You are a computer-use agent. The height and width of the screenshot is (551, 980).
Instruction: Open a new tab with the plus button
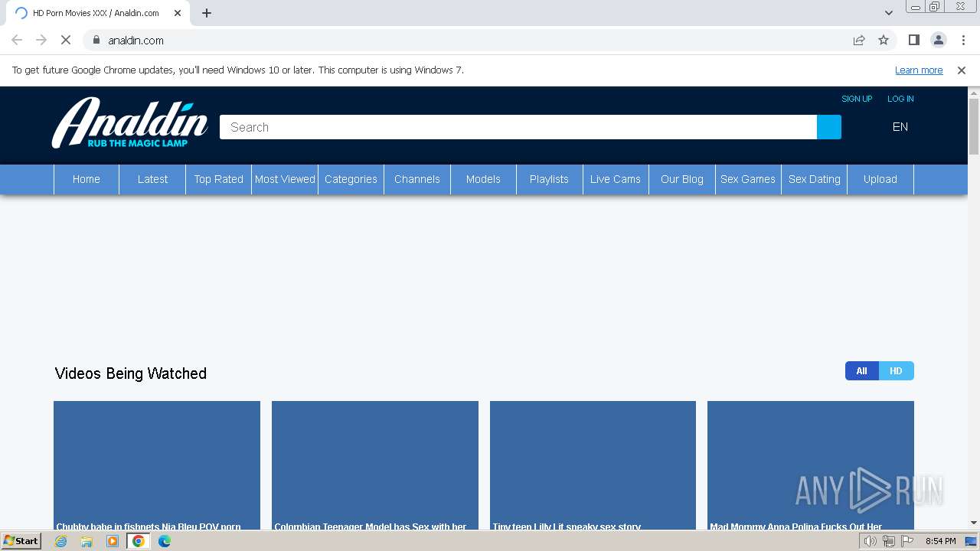(207, 13)
